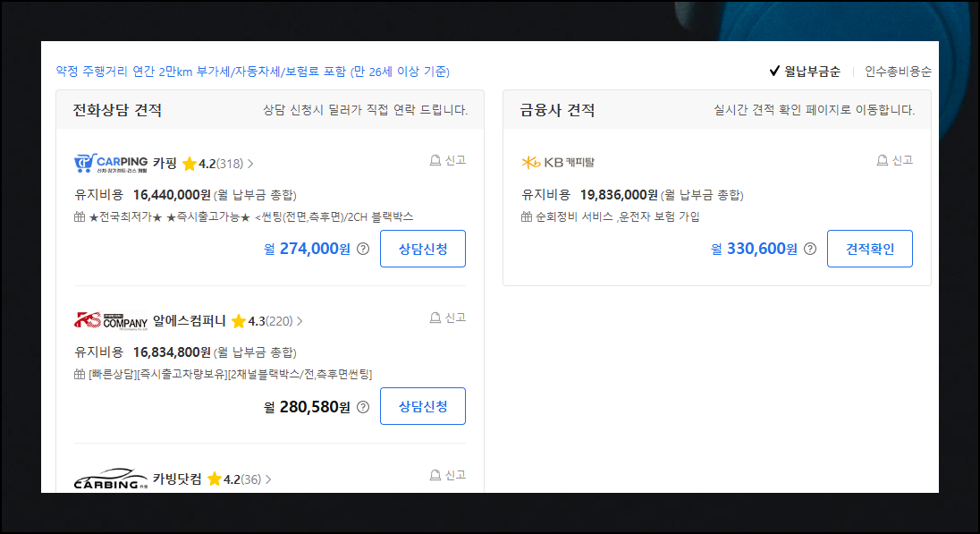Open 카빙닷컴 rating 4.2(36)
980x534 pixels.
coord(242,479)
